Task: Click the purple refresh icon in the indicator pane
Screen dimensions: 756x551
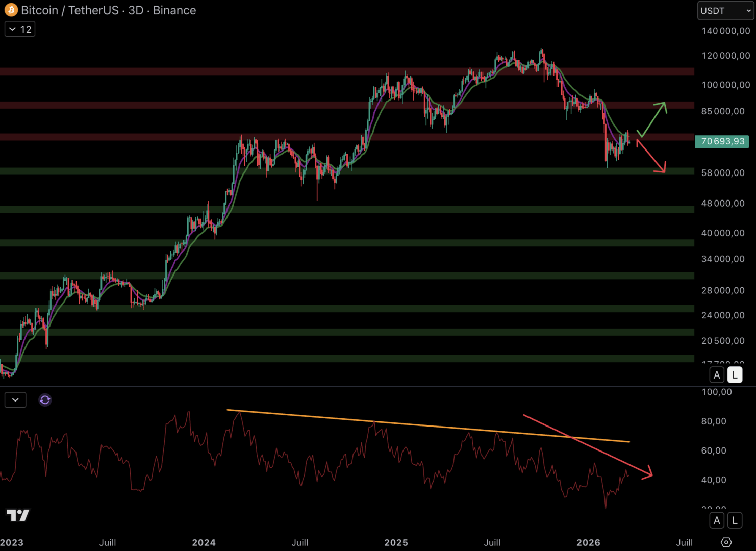Action: [45, 400]
